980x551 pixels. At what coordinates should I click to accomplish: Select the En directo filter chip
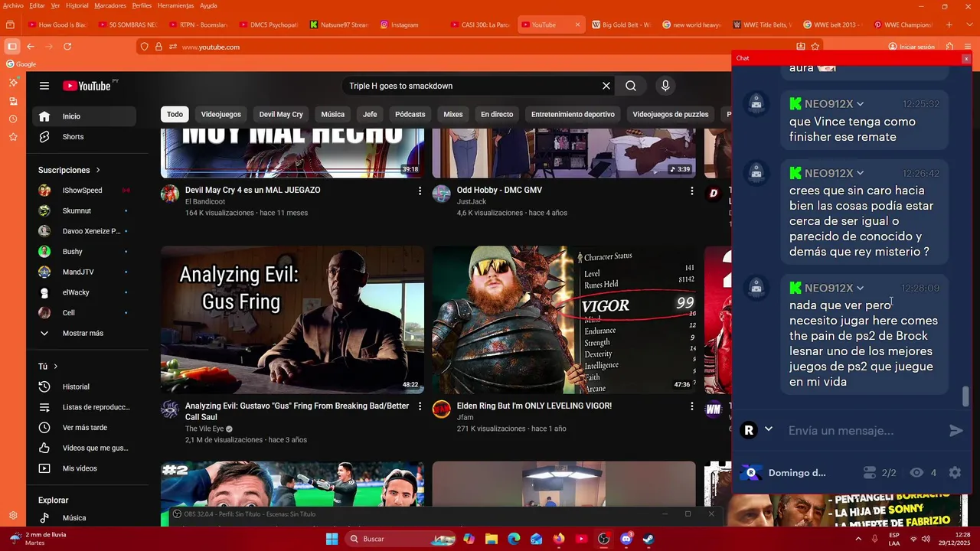(x=497, y=114)
